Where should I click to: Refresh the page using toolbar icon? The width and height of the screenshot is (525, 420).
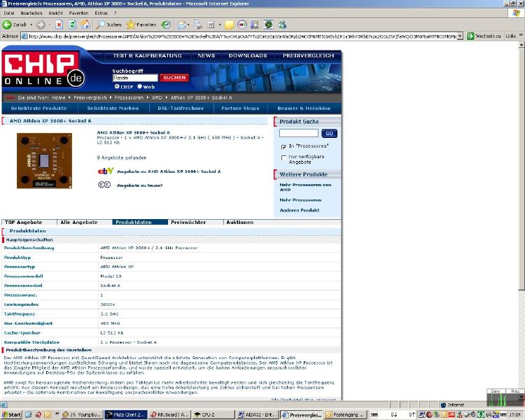coord(72,24)
